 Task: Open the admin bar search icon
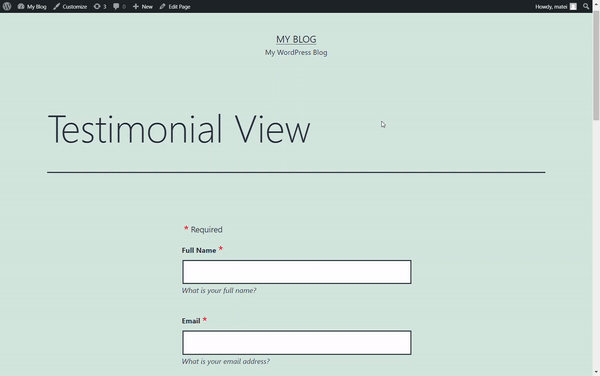[586, 7]
